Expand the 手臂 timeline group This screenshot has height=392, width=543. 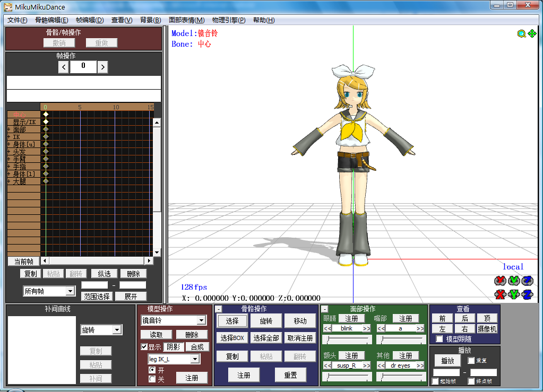(8, 159)
